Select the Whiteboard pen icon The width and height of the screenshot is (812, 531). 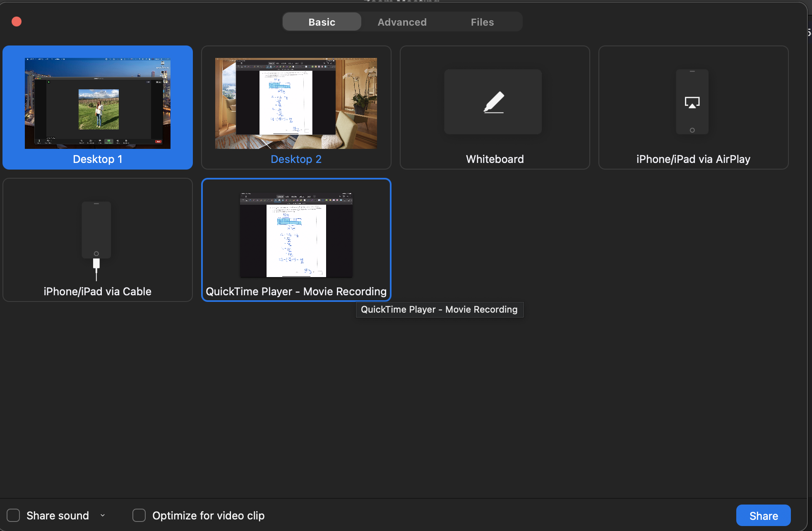click(x=493, y=102)
